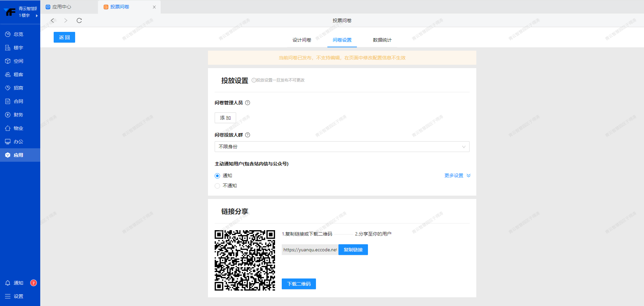644x306 pixels.
Task: Click help icon beside 问卷管理人员
Action: pyautogui.click(x=248, y=103)
